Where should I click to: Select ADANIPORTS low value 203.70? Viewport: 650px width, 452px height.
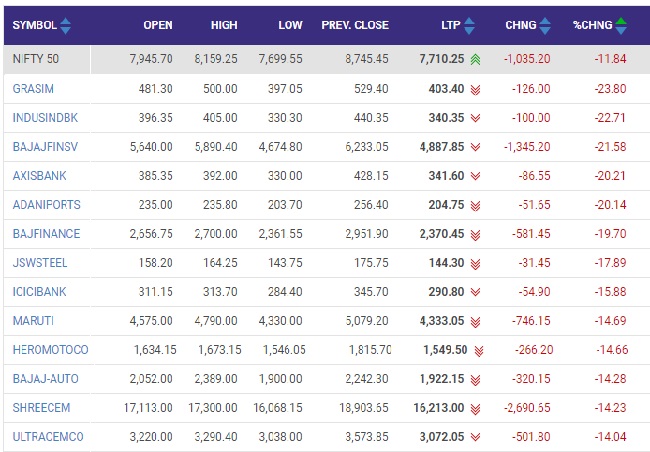(285, 205)
